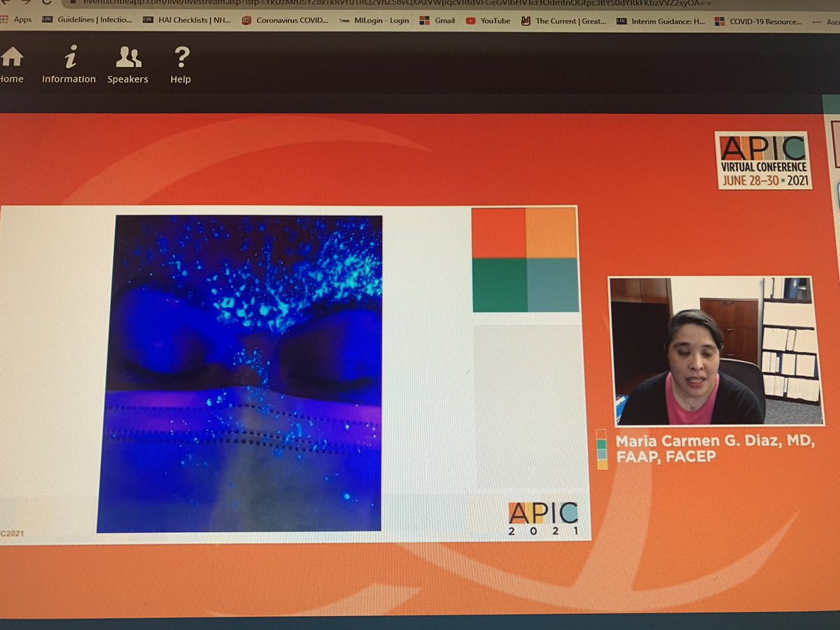
Task: Click the UV-lit face mask slide image
Action: [240, 374]
